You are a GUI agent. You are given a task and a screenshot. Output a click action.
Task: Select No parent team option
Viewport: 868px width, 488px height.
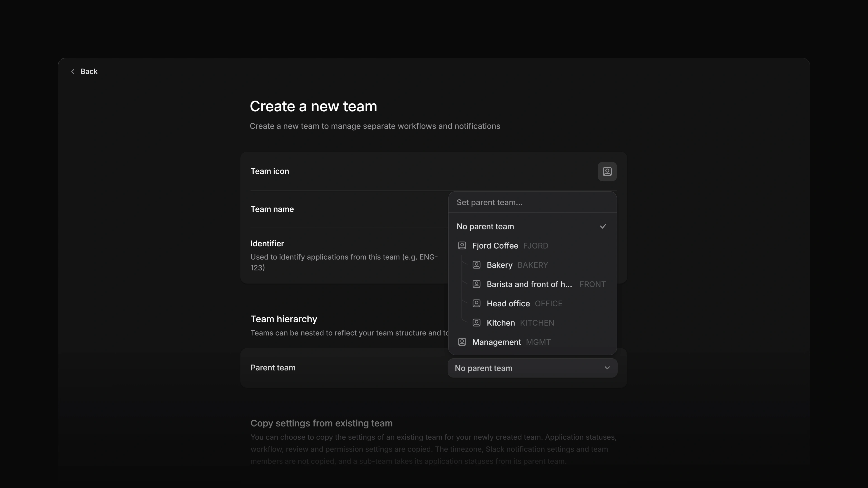tap(532, 226)
